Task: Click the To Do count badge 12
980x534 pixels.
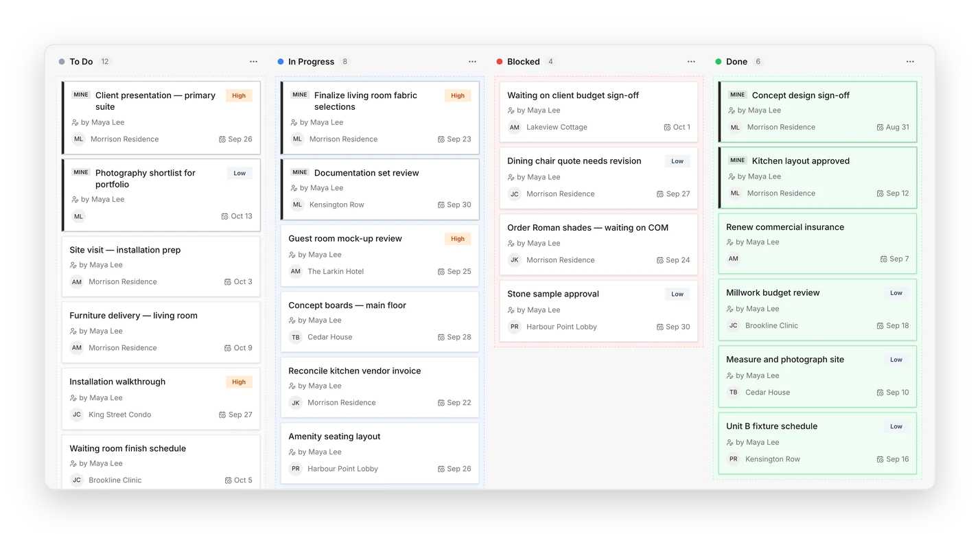Action: coord(105,62)
